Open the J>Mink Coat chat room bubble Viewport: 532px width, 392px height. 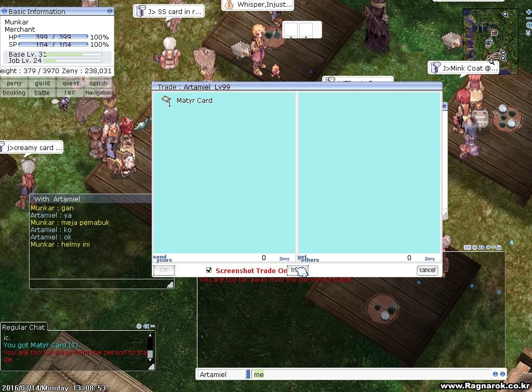point(463,68)
